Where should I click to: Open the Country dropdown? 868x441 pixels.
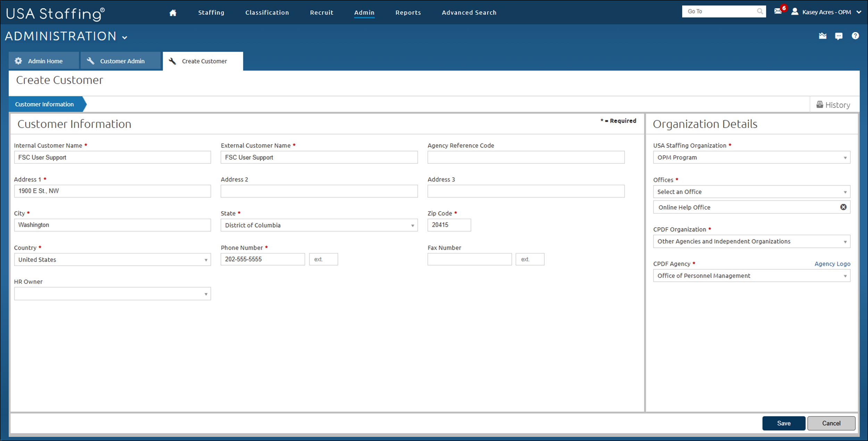(112, 260)
